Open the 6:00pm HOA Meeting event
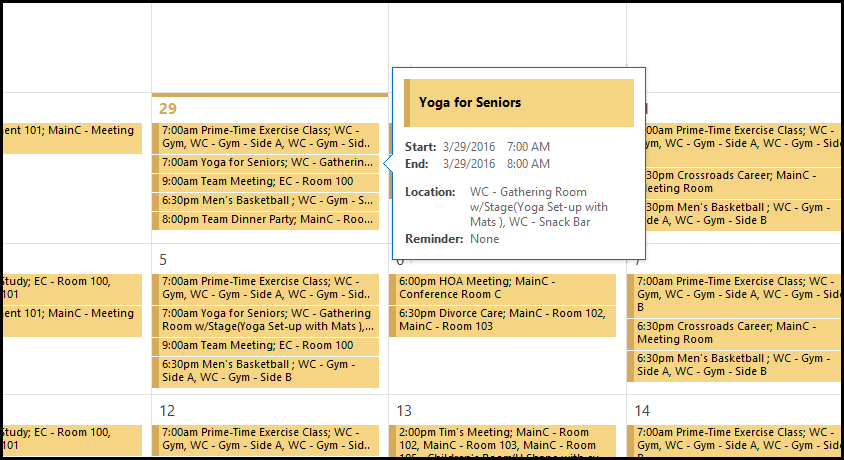 [502, 288]
